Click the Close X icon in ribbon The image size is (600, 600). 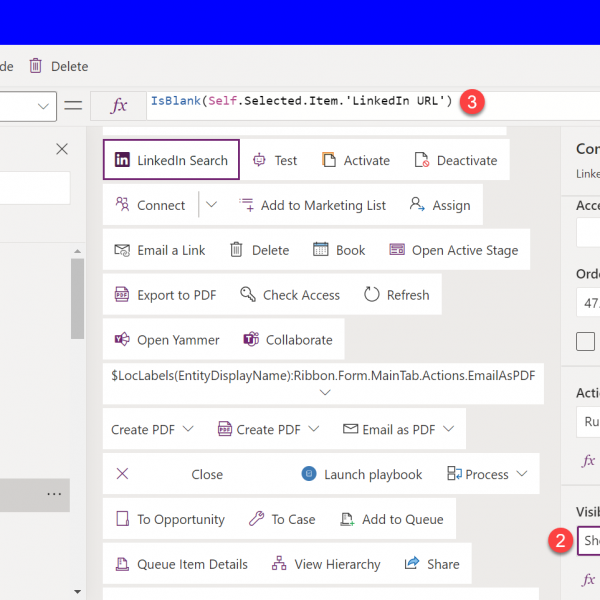pos(122,474)
